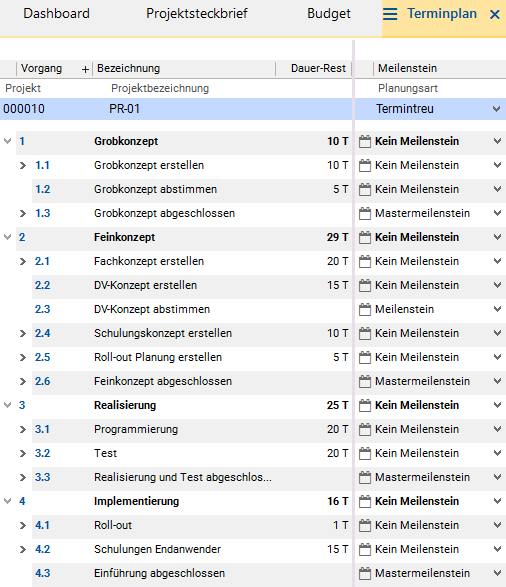The height and width of the screenshot is (587, 506).
Task: Close the Terminplan tab with the X
Action: [x=495, y=15]
